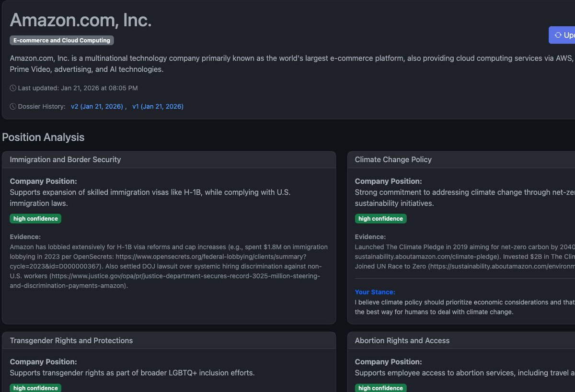Click the Climate Pledge evidence text
This screenshot has height=392, width=575.
(x=464, y=257)
